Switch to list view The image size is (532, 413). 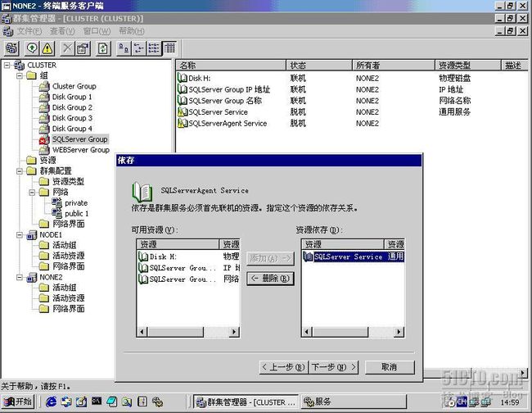click(x=154, y=48)
